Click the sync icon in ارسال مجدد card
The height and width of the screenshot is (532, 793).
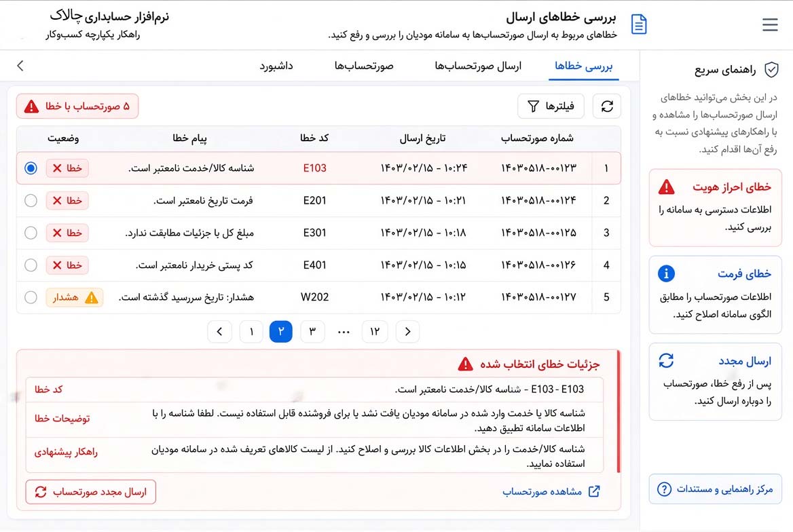pyautogui.click(x=666, y=360)
